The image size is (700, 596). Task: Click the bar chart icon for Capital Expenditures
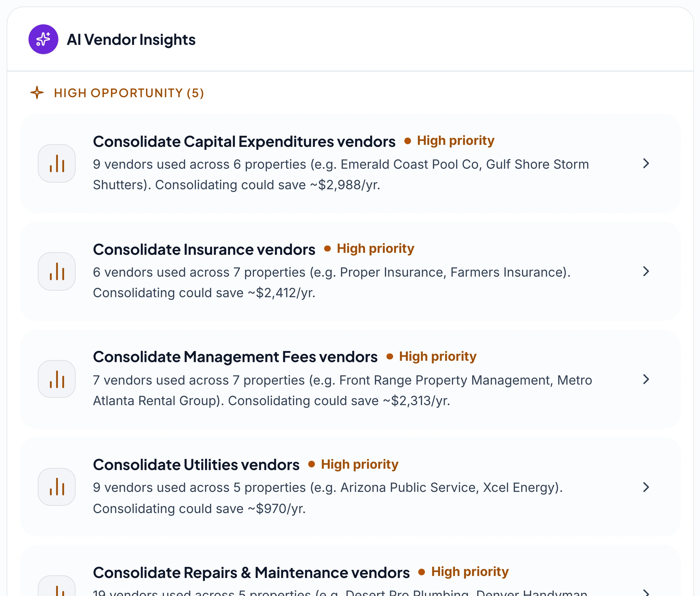click(x=56, y=164)
